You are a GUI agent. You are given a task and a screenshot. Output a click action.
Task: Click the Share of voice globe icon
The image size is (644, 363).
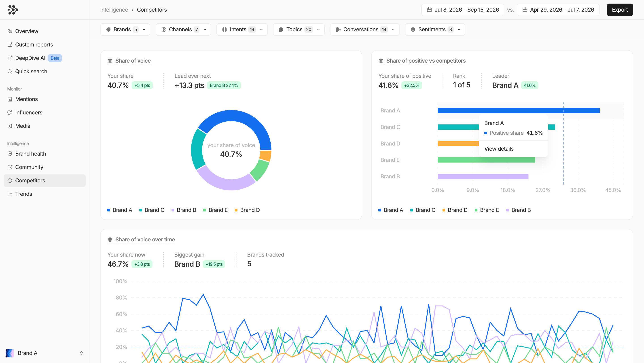point(110,61)
